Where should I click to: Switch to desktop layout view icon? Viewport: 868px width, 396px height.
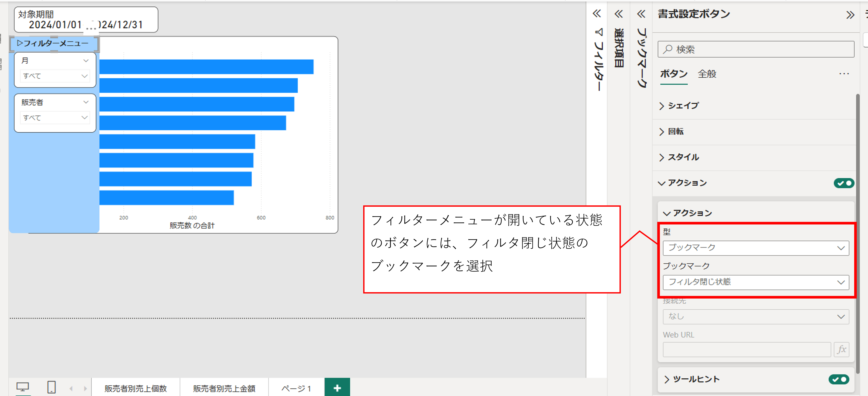click(x=23, y=387)
